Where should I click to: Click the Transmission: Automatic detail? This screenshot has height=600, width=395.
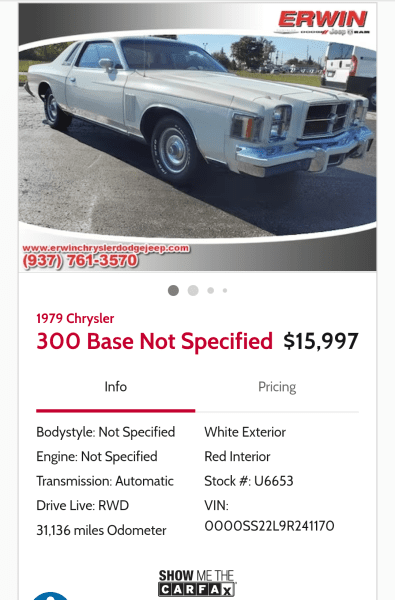click(105, 481)
